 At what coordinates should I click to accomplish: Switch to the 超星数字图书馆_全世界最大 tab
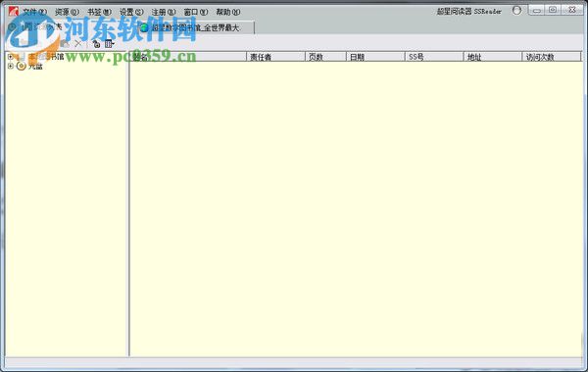coord(195,27)
